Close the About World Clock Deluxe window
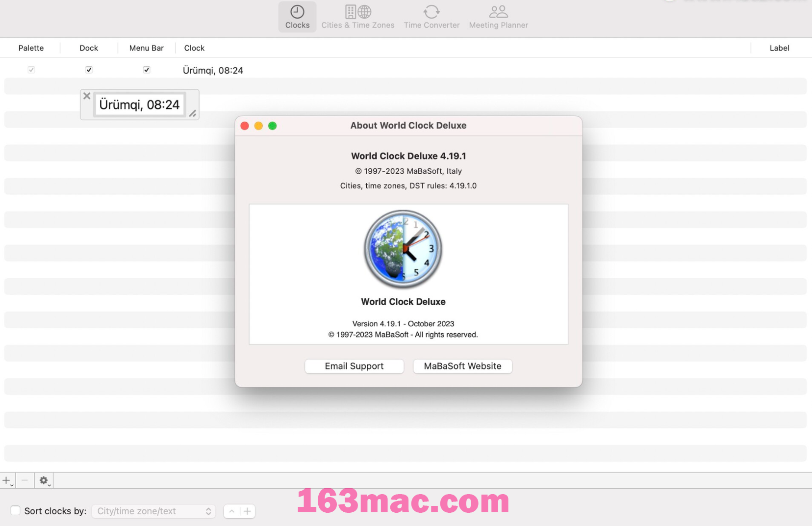 click(245, 126)
